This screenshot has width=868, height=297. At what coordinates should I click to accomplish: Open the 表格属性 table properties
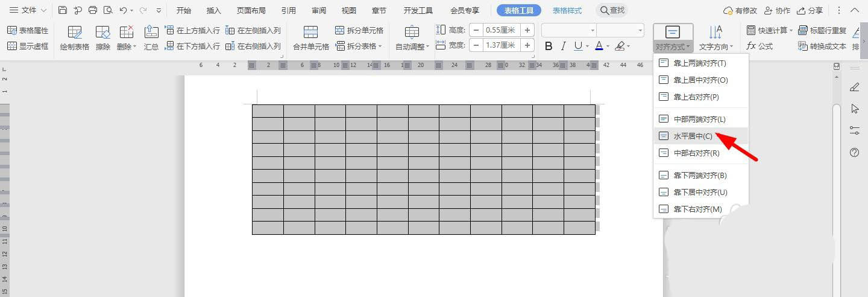coord(28,30)
